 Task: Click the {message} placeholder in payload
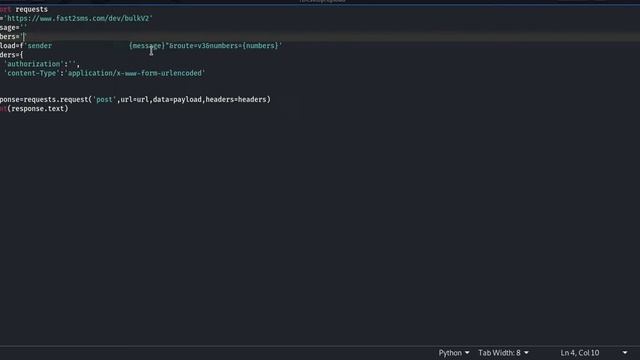(147, 46)
